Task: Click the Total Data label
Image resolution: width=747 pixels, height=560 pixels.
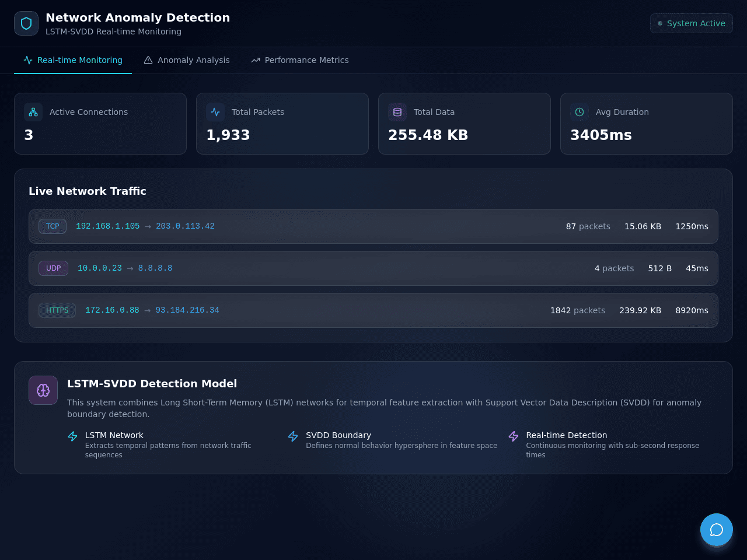Action: point(434,112)
